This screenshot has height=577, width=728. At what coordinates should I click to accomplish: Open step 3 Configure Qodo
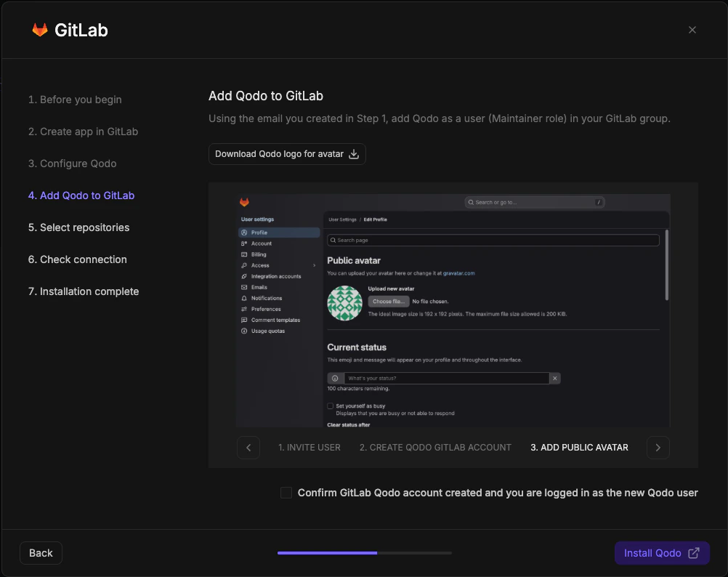click(72, 164)
